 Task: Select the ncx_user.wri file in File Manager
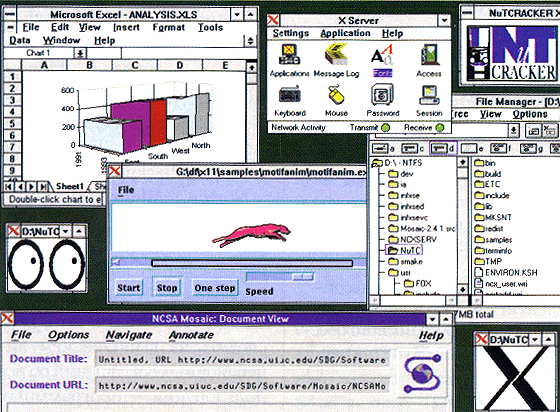click(501, 284)
